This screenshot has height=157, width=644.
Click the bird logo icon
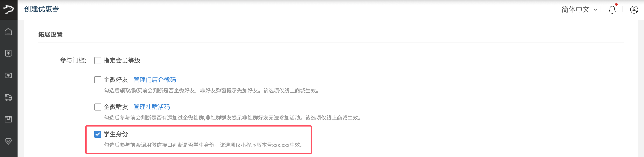point(9,9)
